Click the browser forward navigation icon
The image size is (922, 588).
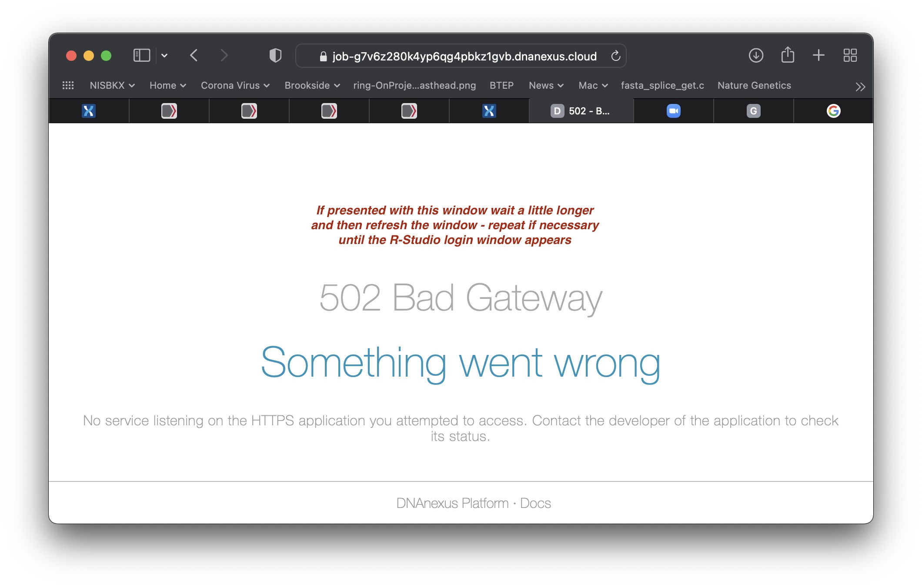point(223,57)
